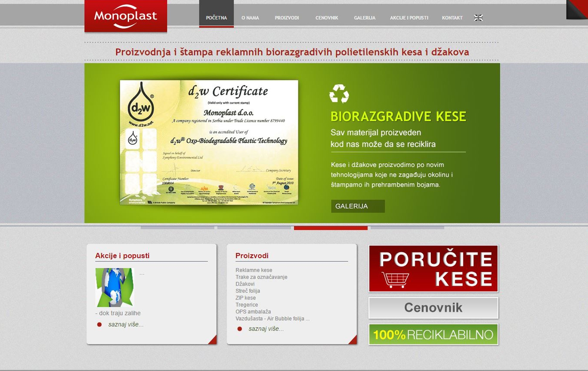Select the OPS ambalaža product link
The image size is (588, 371).
pos(253,312)
